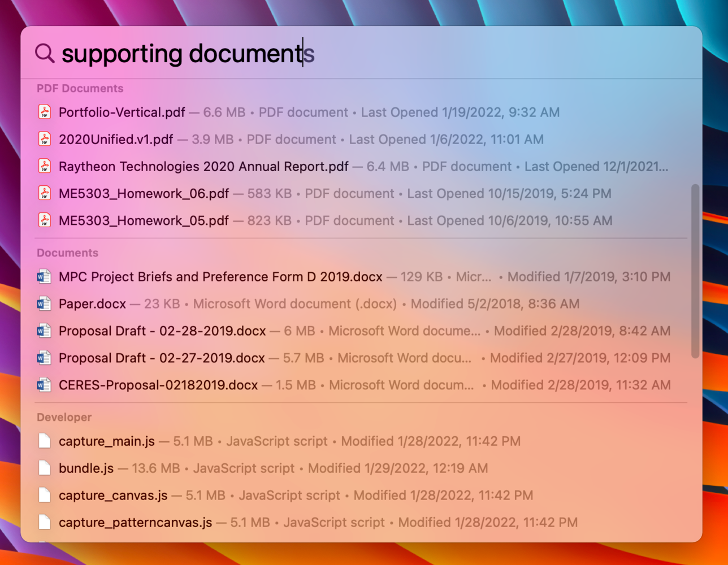The height and width of the screenshot is (565, 728).
Task: Click the file icon beside bundle.js
Action: tap(45, 468)
